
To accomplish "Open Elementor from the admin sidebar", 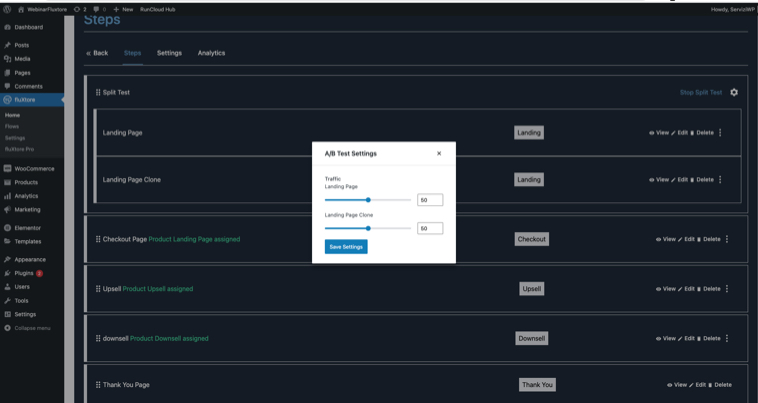I will [28, 228].
